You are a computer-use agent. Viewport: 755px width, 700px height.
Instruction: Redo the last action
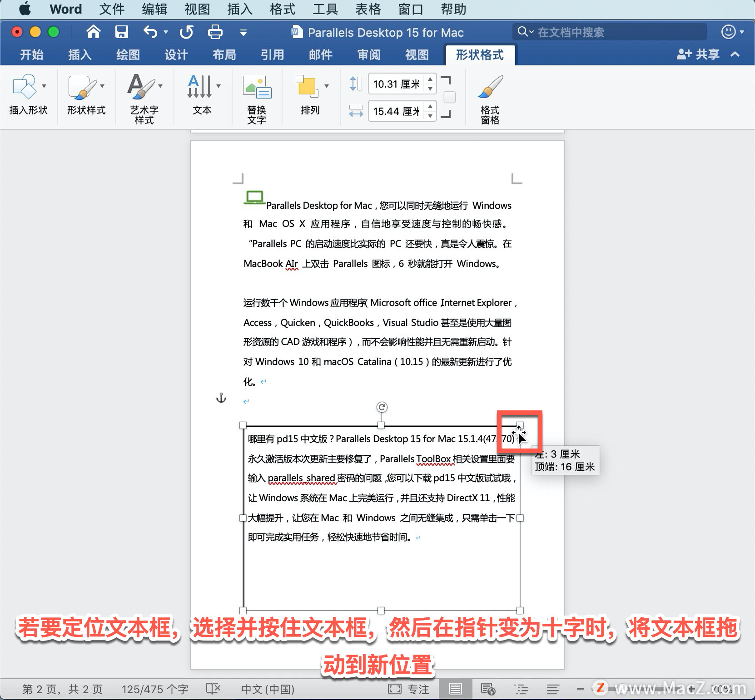186,32
